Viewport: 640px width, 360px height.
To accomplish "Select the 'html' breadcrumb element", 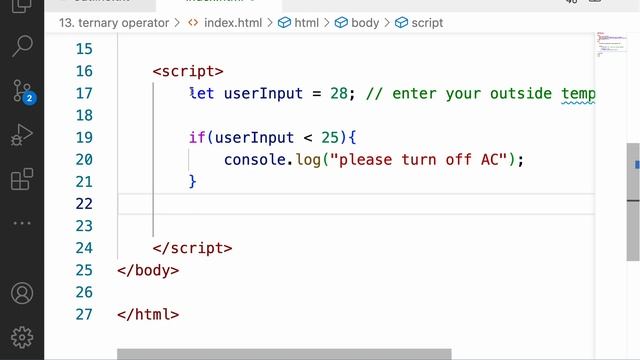I will (x=306, y=23).
